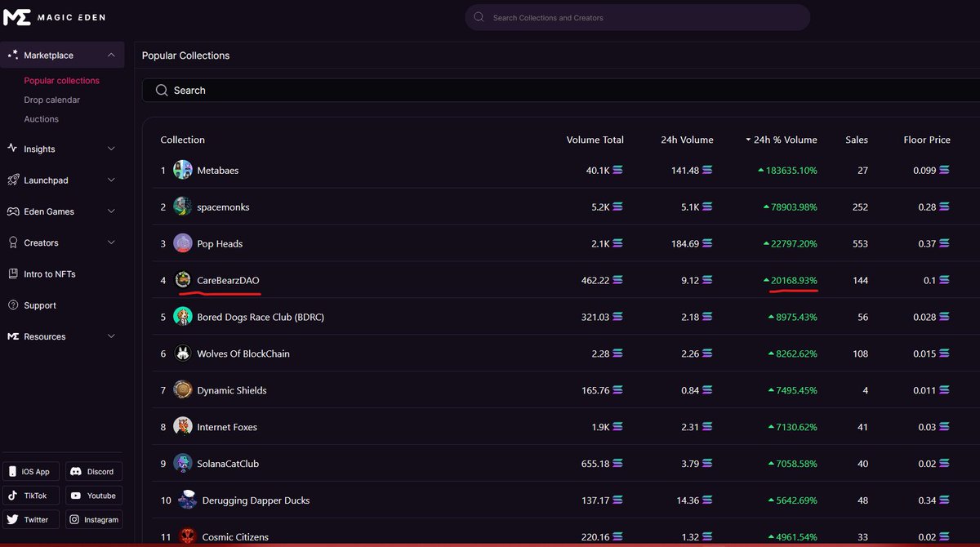This screenshot has width=980, height=547.
Task: Click the Dynamic Shields avatar
Action: (183, 390)
